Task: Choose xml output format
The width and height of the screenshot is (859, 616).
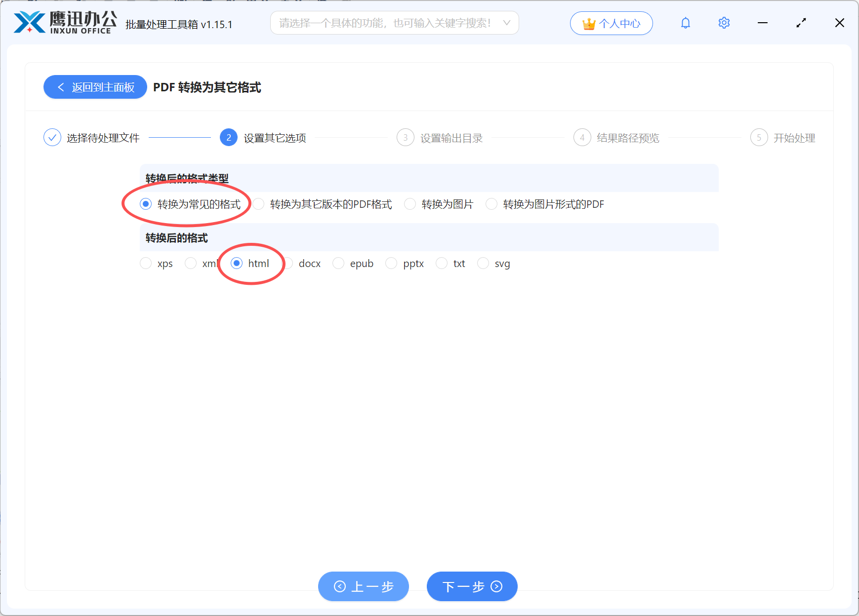Action: click(202, 263)
